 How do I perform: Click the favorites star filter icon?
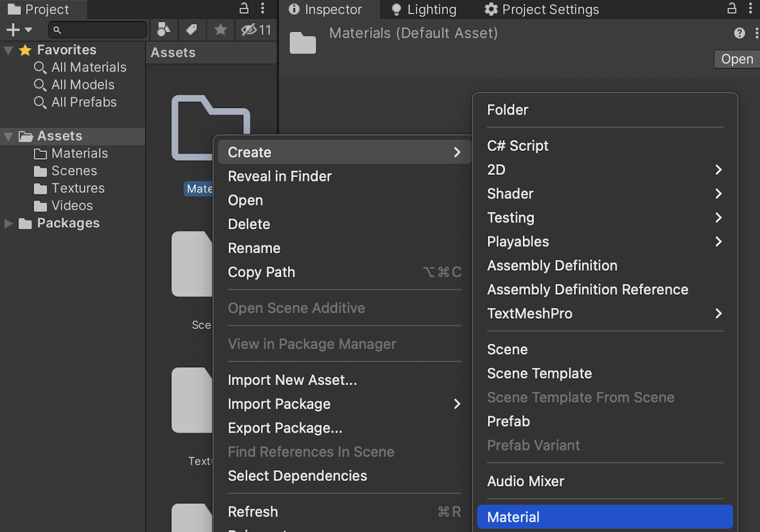pos(220,30)
